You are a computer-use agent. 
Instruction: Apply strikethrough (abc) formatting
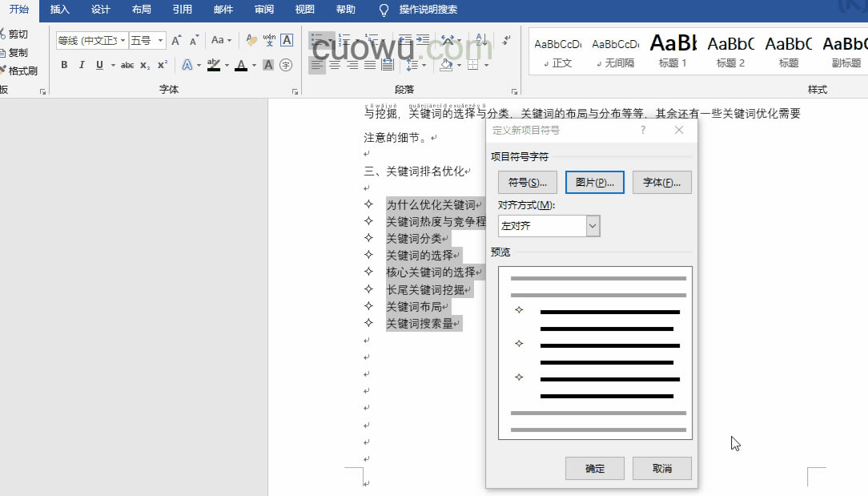127,65
